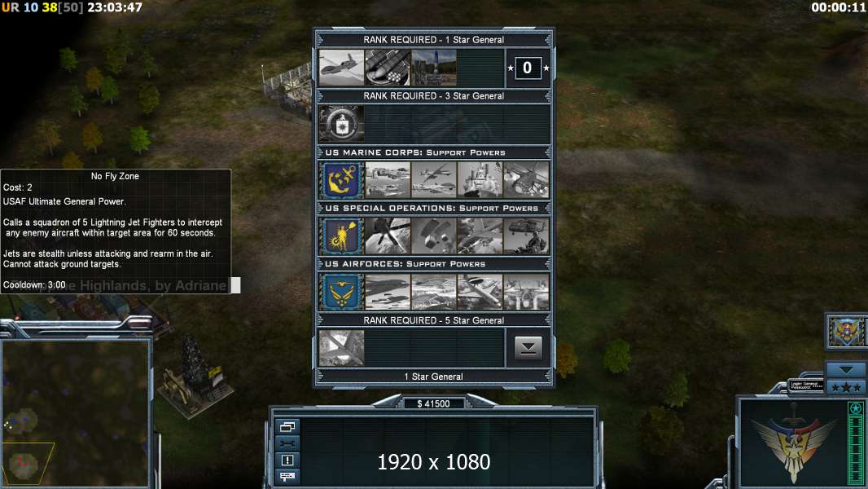Image resolution: width=868 pixels, height=489 pixels.
Task: Select the 5 Star General bomber power
Action: click(x=341, y=348)
